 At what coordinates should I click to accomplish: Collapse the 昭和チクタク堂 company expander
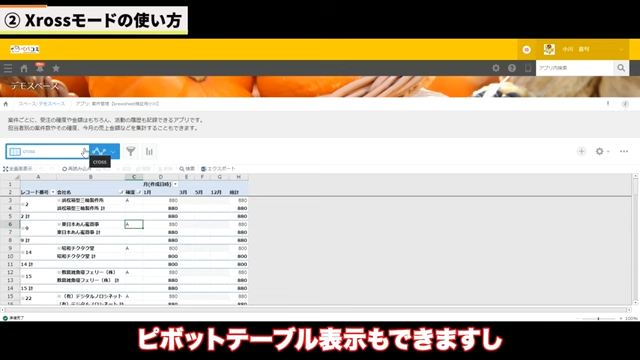tap(59, 248)
